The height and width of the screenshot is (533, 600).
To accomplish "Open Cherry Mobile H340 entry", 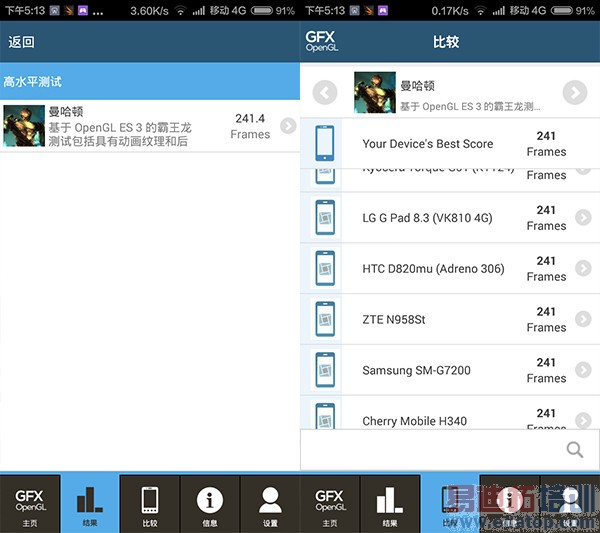I will [x=414, y=421].
